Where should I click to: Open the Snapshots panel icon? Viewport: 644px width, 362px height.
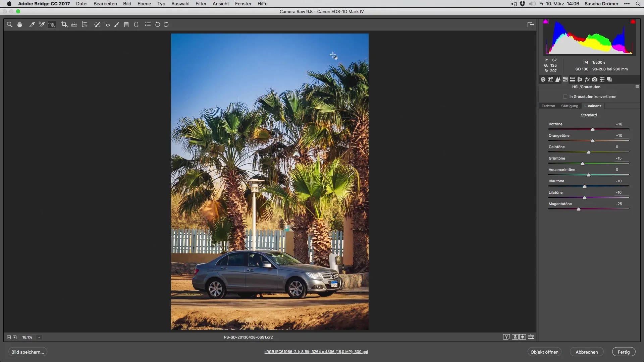(x=609, y=79)
